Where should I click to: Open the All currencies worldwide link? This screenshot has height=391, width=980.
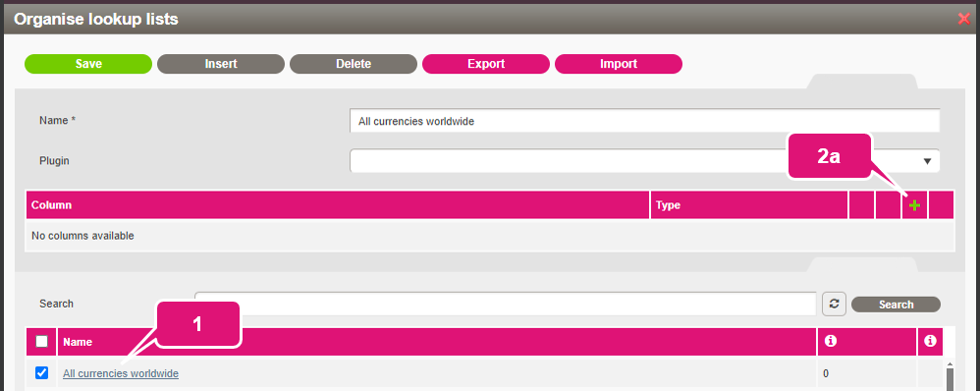(x=121, y=373)
